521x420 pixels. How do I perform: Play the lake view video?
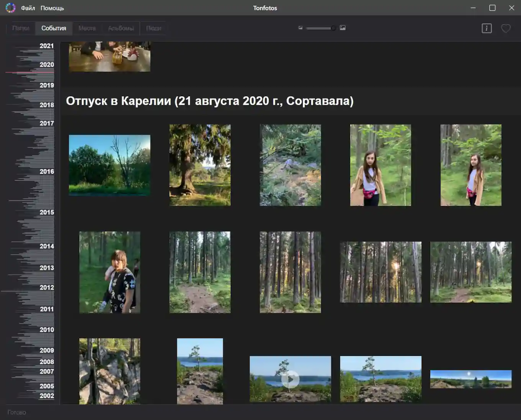(290, 379)
